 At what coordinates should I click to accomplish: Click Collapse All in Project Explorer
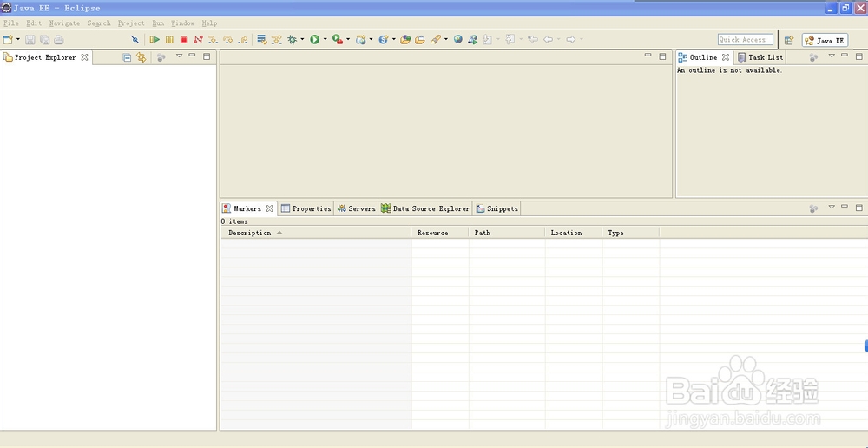click(x=127, y=57)
